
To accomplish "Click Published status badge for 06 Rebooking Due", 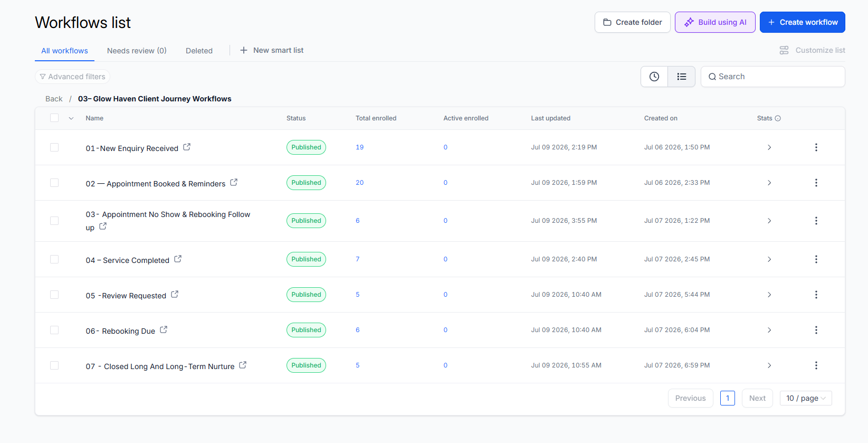I will point(306,330).
